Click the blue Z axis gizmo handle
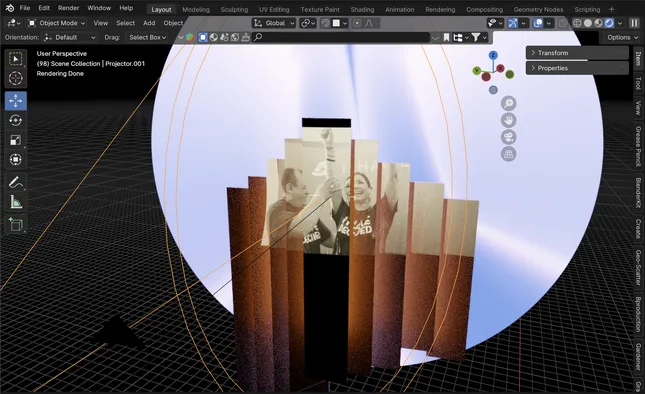The image size is (645, 394). tap(493, 55)
